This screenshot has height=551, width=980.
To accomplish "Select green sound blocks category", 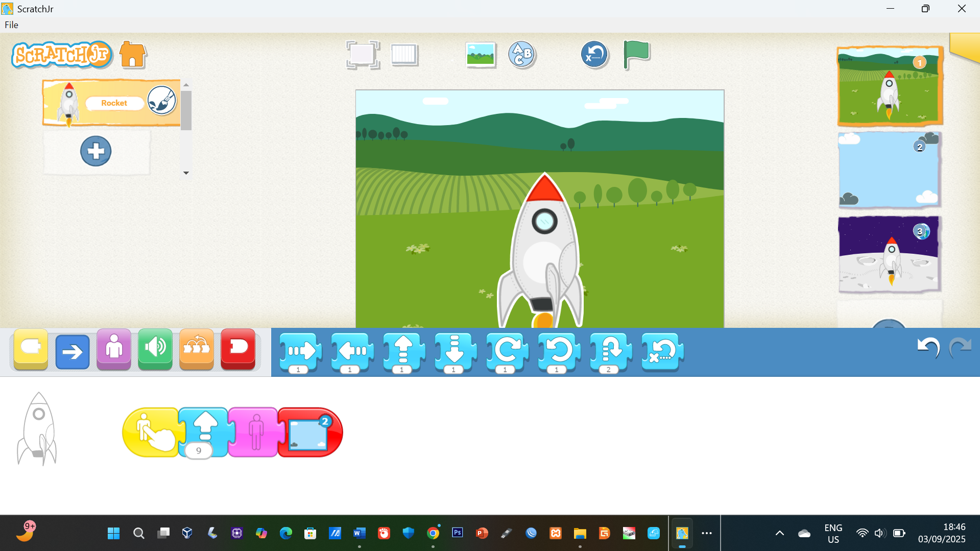I will [x=155, y=350].
